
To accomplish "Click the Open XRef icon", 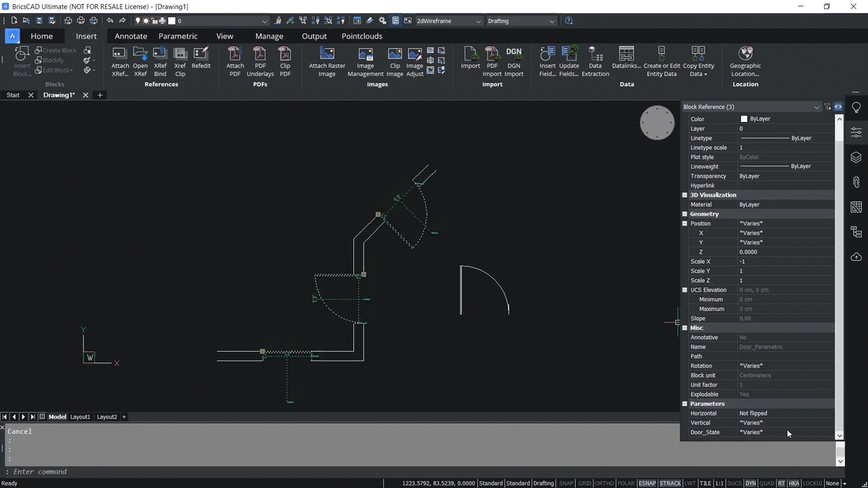I will pyautogui.click(x=140, y=62).
